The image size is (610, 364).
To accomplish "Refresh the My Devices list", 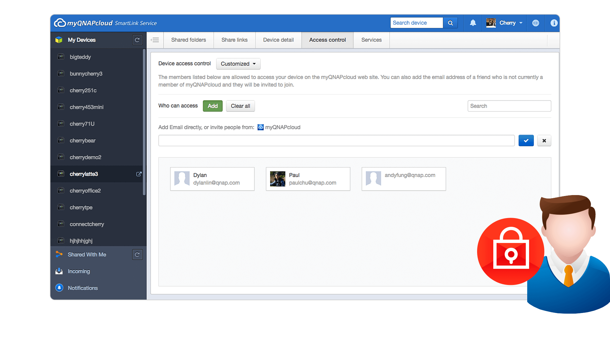I will [137, 40].
